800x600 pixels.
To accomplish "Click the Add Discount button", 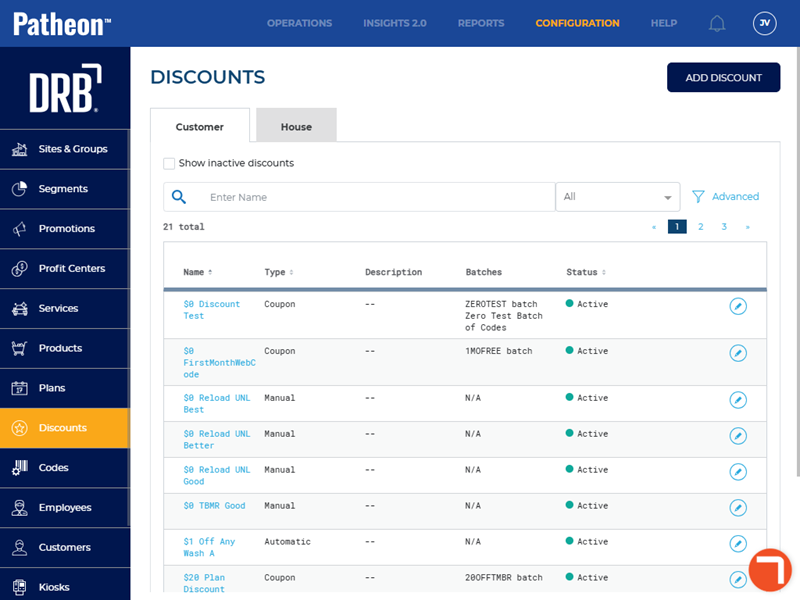I will coord(723,78).
